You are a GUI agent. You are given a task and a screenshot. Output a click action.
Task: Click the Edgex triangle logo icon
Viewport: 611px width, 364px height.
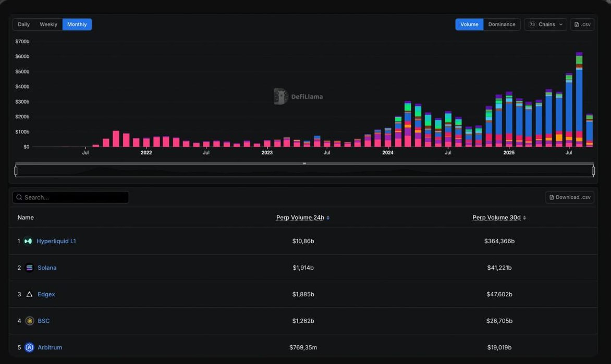(x=29, y=294)
